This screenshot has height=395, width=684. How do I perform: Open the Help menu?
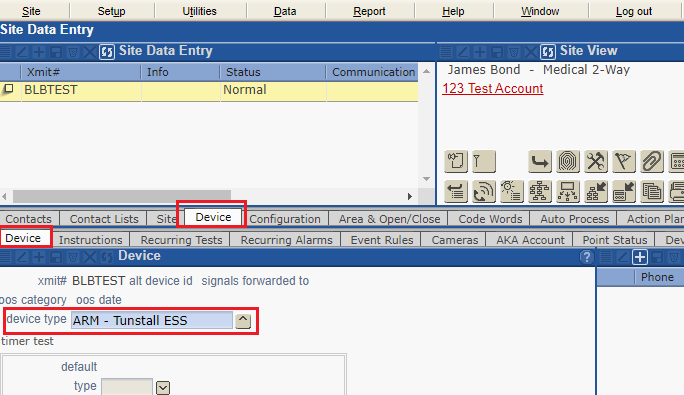[x=453, y=11]
